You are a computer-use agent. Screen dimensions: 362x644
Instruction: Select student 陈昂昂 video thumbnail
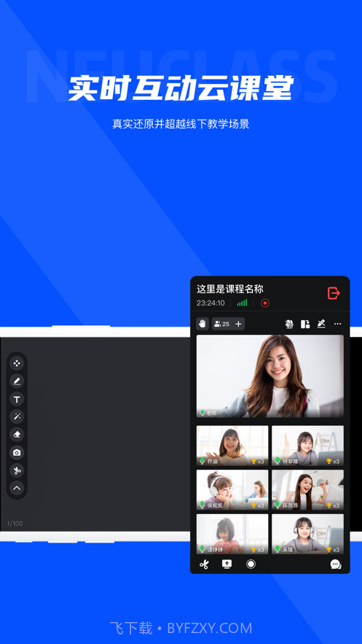[x=308, y=490]
